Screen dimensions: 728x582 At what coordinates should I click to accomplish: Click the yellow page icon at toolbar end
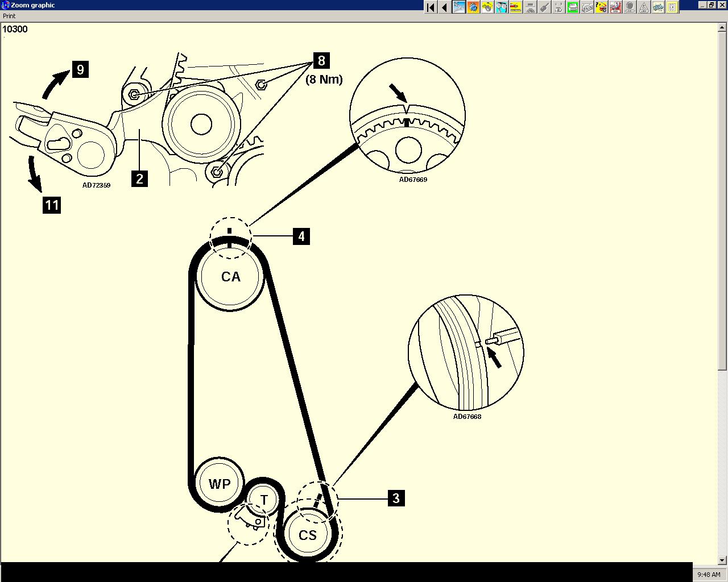pos(672,7)
